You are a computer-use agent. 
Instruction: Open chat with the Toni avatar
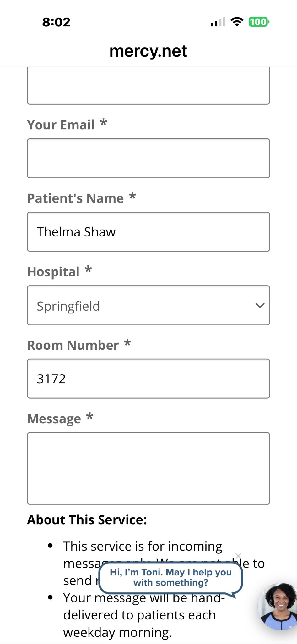278,606
